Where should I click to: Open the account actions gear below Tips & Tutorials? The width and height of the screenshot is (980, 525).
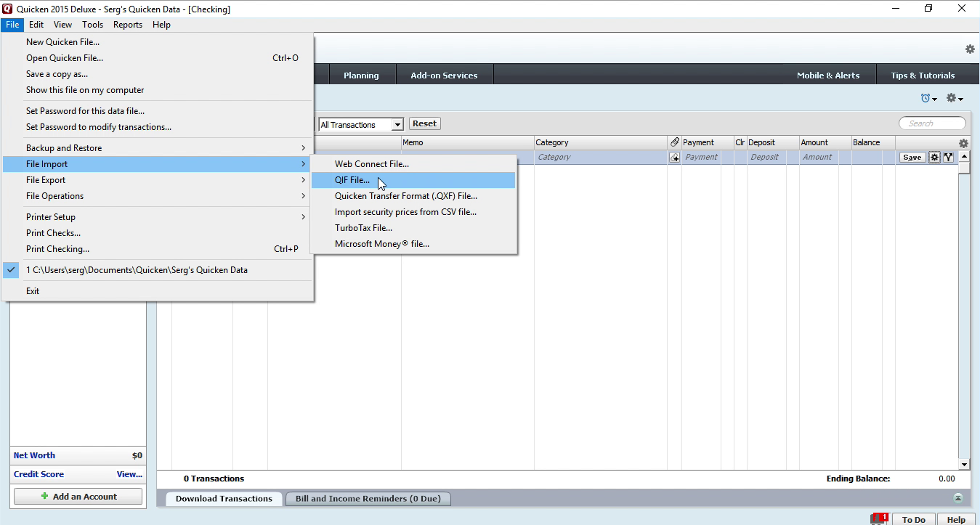click(951, 98)
